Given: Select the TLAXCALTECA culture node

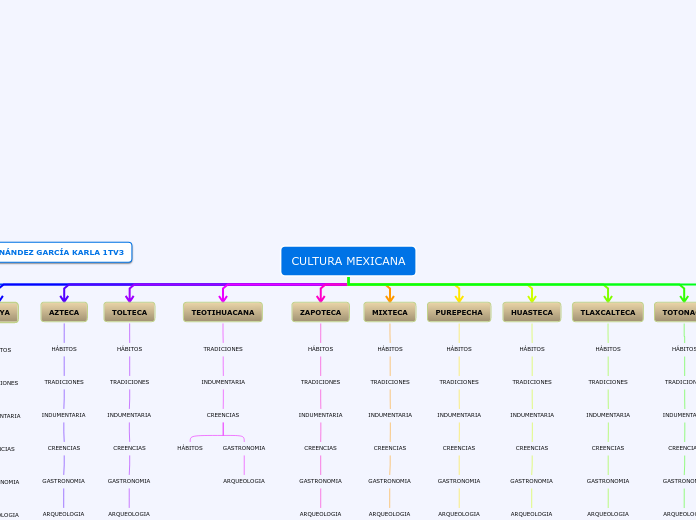Looking at the screenshot, I should 608,312.
